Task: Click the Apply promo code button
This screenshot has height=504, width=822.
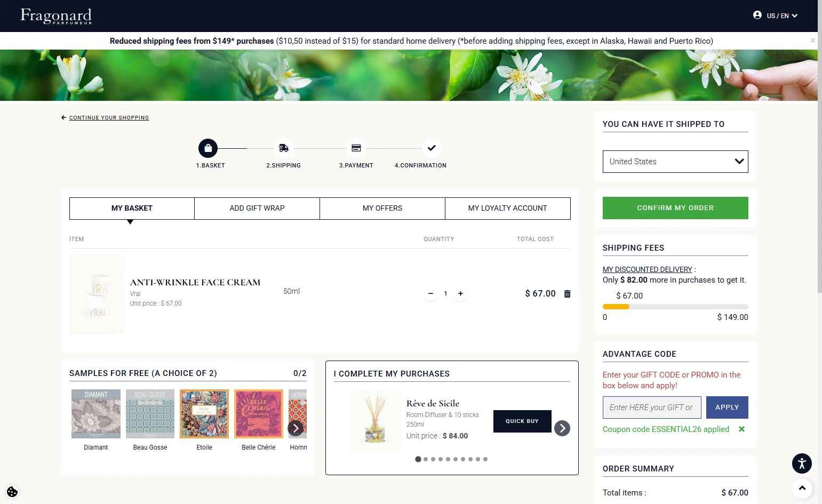Action: (x=727, y=407)
